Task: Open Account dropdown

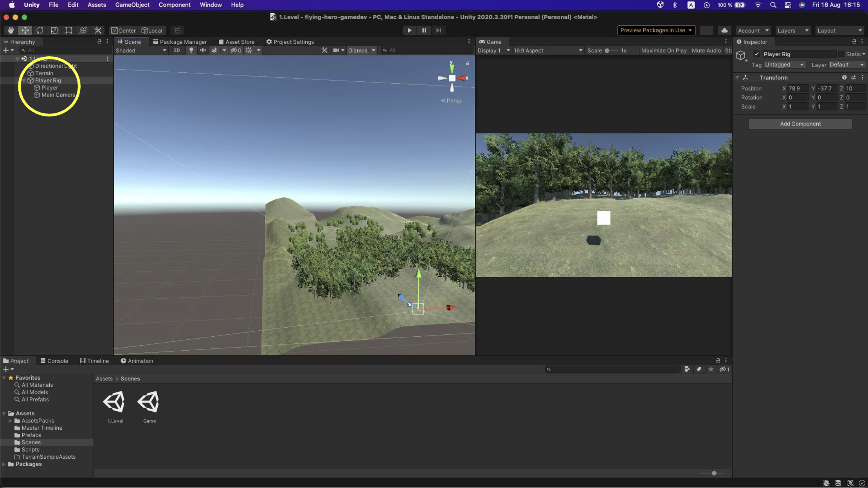Action: tap(753, 30)
